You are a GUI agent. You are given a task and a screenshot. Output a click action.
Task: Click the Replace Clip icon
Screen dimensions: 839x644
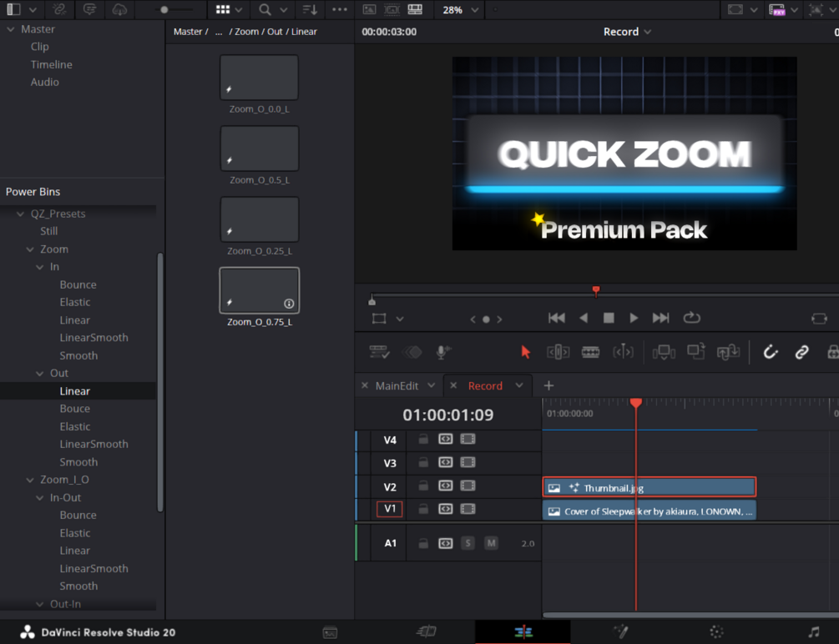tap(728, 352)
